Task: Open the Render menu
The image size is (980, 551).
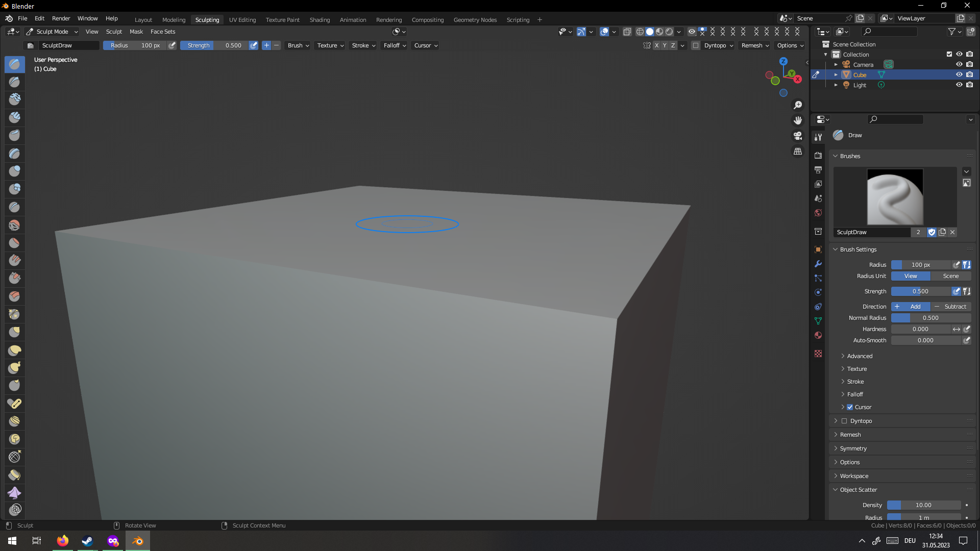Action: (x=61, y=18)
